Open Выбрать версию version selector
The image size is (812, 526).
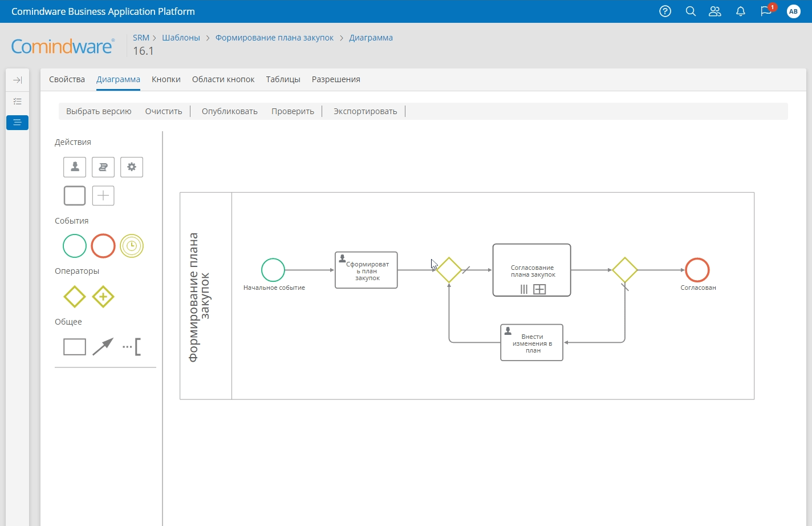99,111
